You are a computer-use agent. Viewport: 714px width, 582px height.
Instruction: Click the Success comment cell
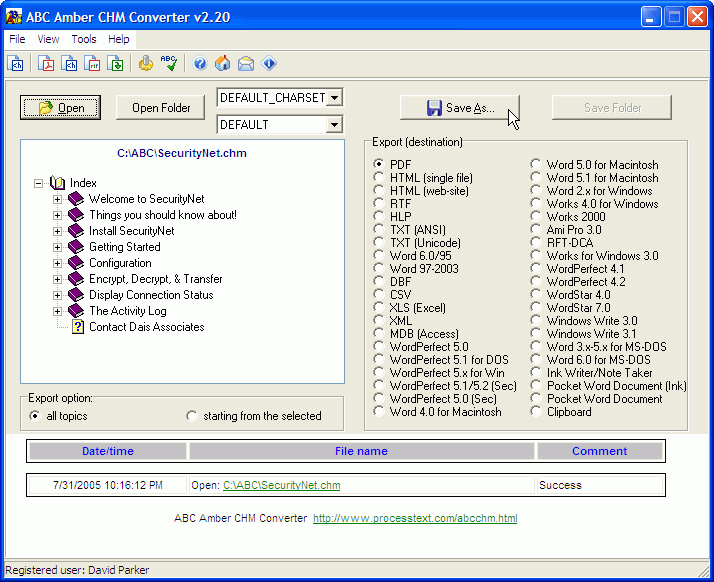tap(600, 485)
